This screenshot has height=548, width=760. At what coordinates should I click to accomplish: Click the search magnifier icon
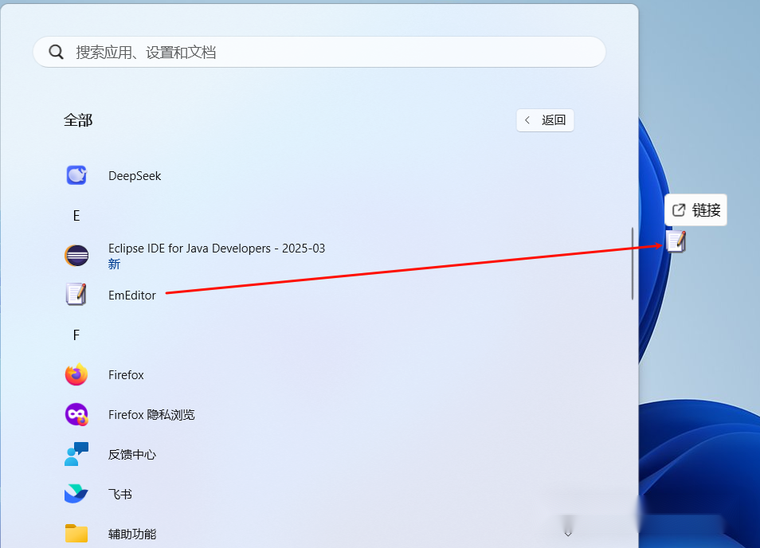point(56,52)
